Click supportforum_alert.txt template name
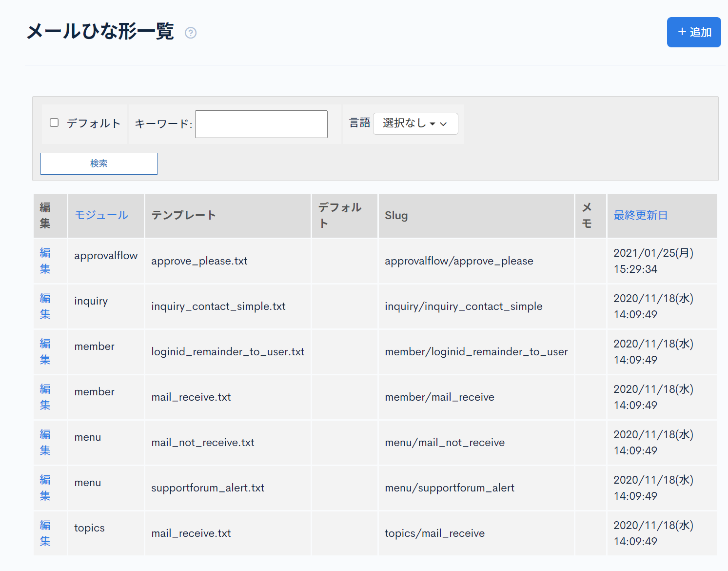The image size is (728, 571). click(208, 488)
